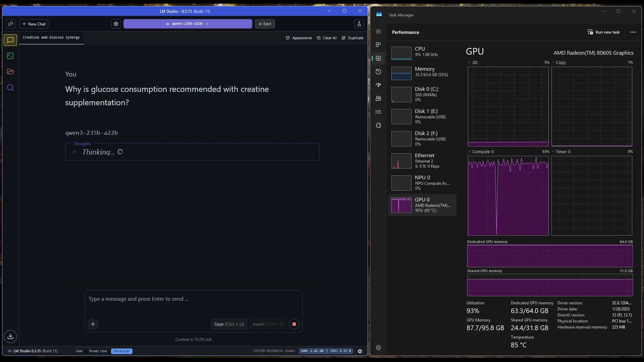Viewport: 644px width, 362px height.
Task: Click the User (Ctrl + U) role button
Action: pyautogui.click(x=229, y=324)
